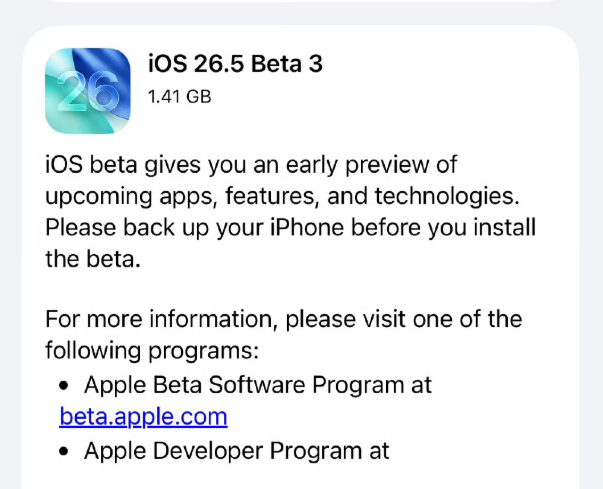The image size is (603, 489).
Task: Click the 'following programs:' text
Action: [152, 352]
